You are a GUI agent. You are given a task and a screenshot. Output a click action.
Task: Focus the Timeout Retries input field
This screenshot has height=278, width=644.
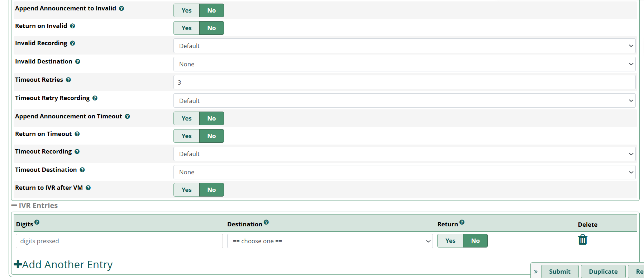point(404,83)
